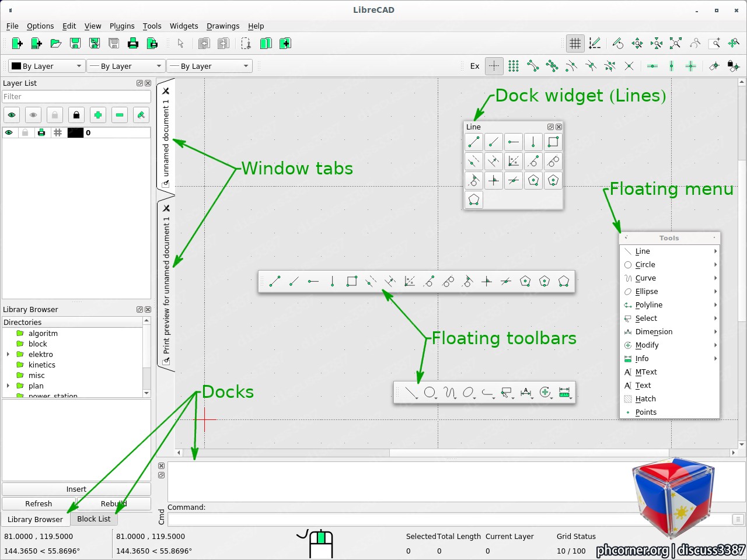Select the last polygon icon in Line dock
This screenshot has height=560, width=747.
pos(474,199)
